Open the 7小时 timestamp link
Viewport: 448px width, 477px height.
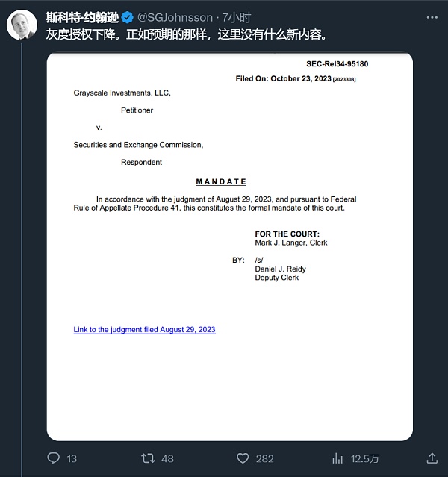click(237, 18)
